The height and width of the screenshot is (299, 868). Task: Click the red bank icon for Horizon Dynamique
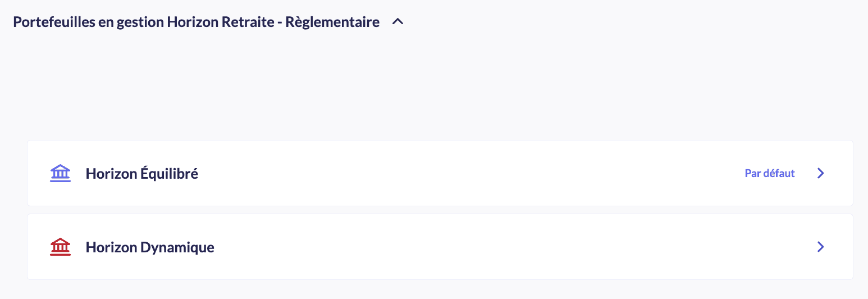click(x=60, y=247)
